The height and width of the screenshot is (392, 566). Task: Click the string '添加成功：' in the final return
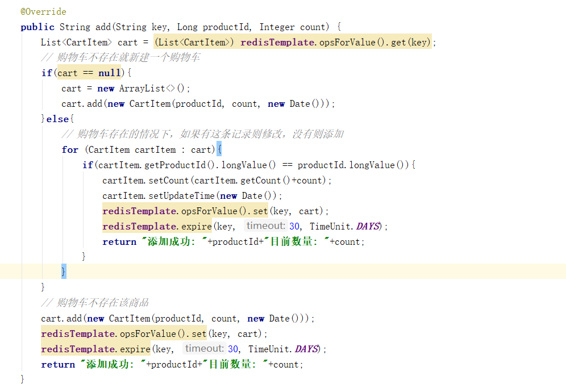pos(113,365)
